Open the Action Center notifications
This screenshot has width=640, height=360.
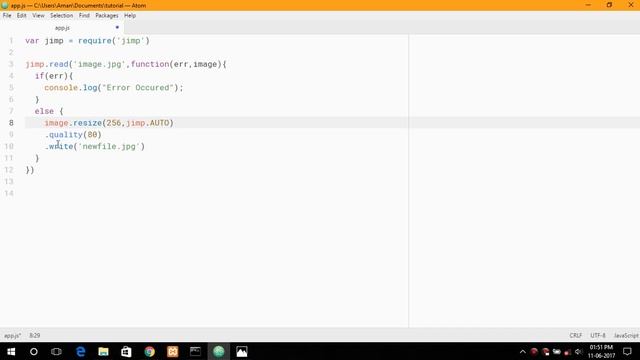(x=627, y=351)
